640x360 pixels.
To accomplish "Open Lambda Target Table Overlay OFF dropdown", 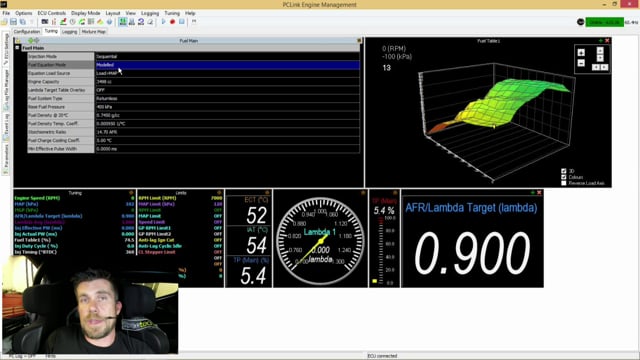I will (x=227, y=90).
